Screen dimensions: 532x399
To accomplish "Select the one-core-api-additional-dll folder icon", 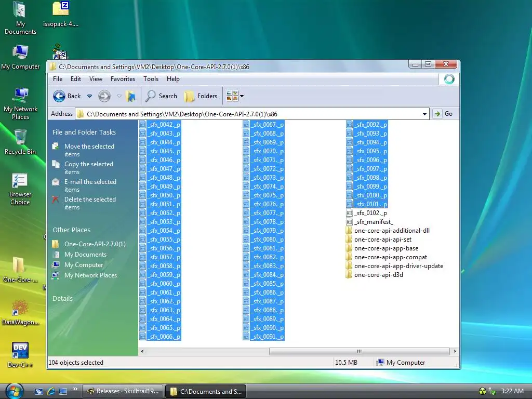I will point(349,231).
